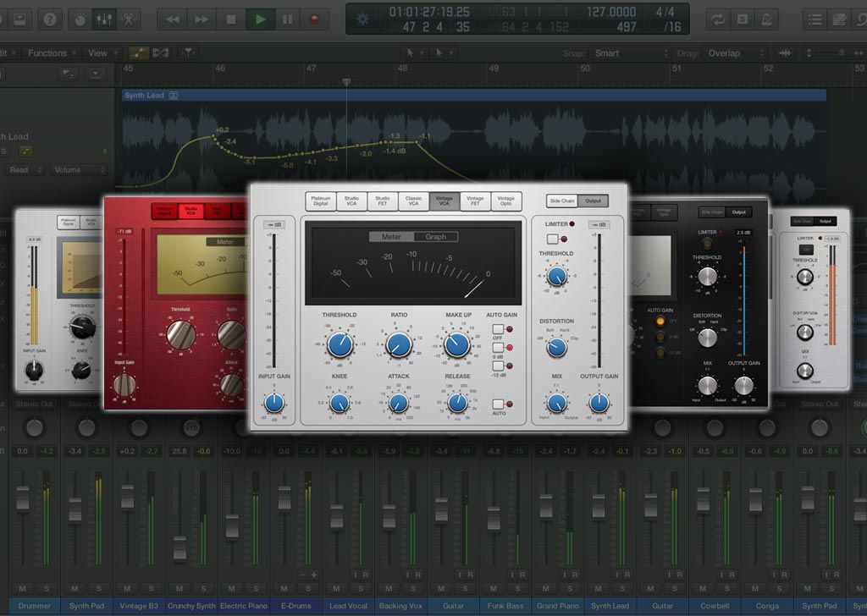Toggle the Limiter switch in silver compressor

pos(552,239)
